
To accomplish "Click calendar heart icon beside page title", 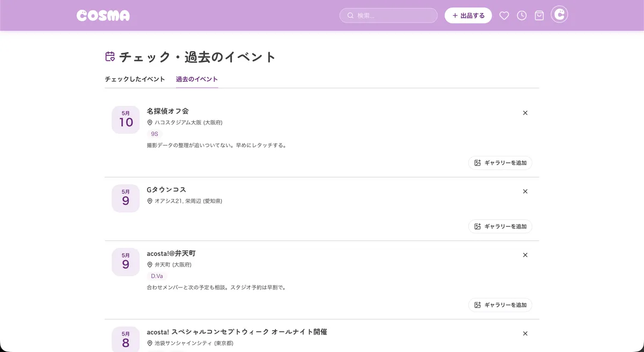I will pyautogui.click(x=110, y=56).
